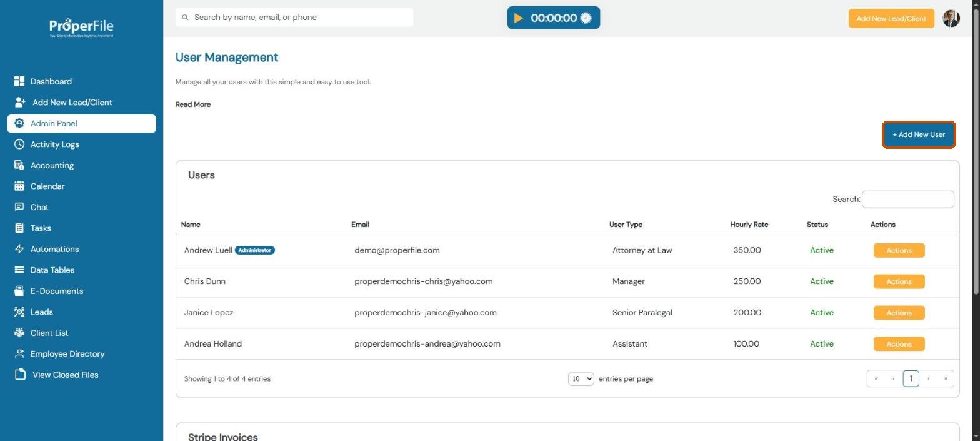
Task: Click the Add New Lead/Client person icon in sidebar
Action: [x=20, y=102]
